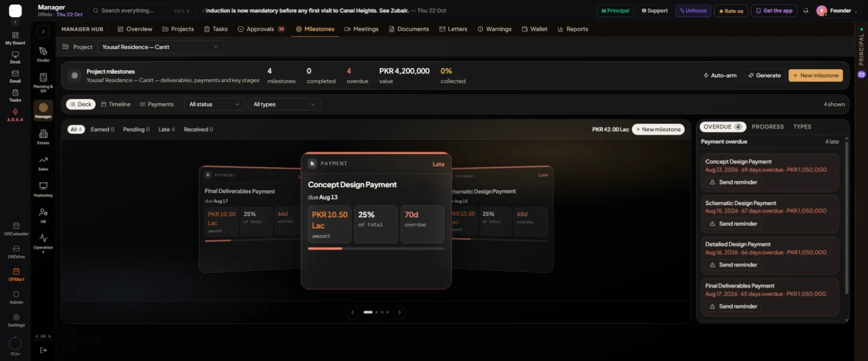Open the Desk icon in the sidebar

(x=15, y=58)
